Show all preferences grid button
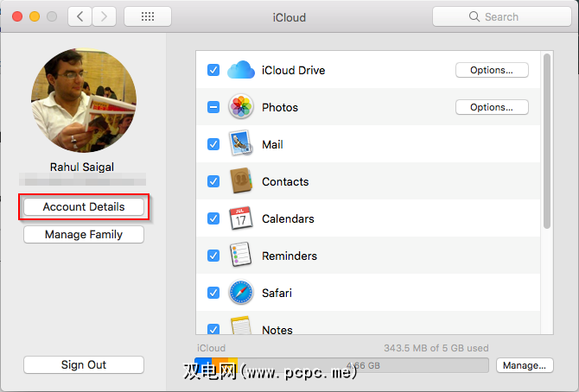The height and width of the screenshot is (392, 579). (148, 16)
